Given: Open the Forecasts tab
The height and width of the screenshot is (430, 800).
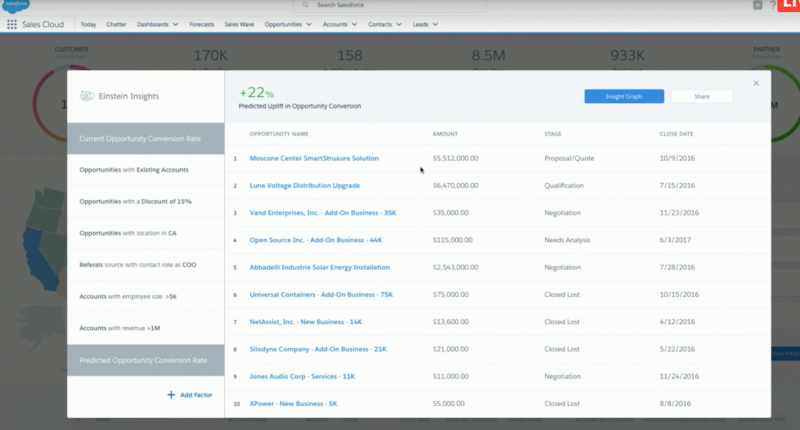Looking at the screenshot, I should tap(202, 24).
